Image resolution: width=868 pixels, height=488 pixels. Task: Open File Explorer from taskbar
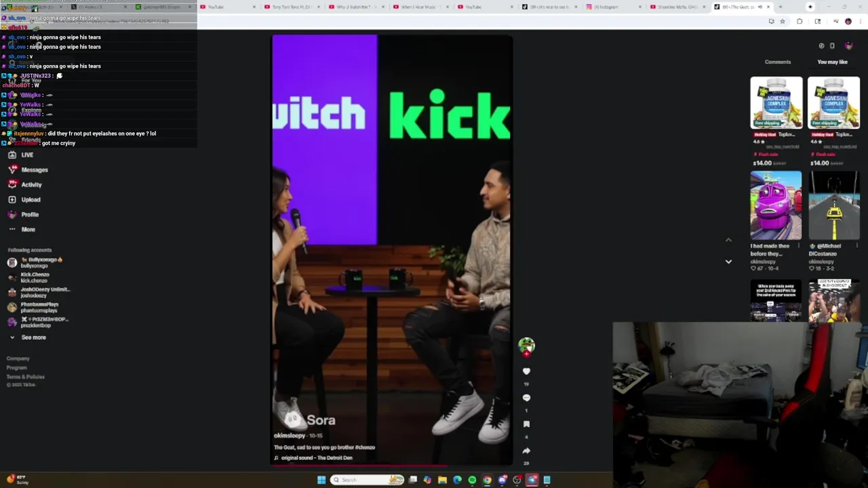coord(442,480)
